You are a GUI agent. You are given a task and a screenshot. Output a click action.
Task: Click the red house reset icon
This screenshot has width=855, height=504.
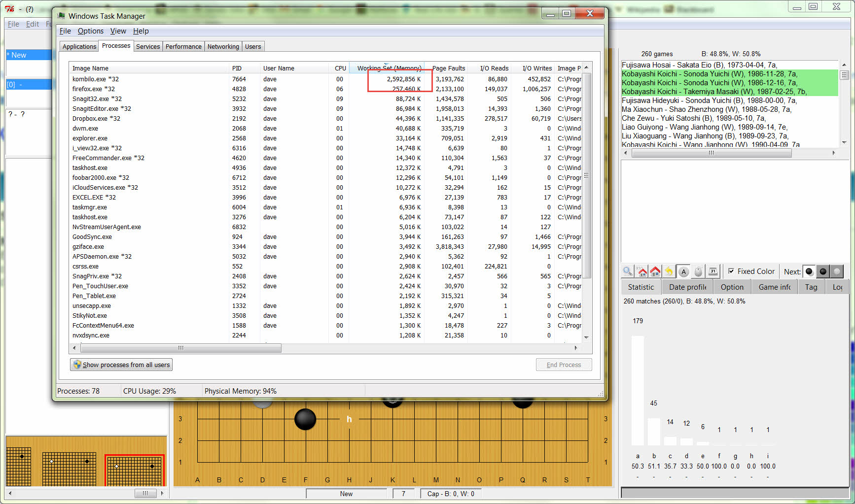655,271
